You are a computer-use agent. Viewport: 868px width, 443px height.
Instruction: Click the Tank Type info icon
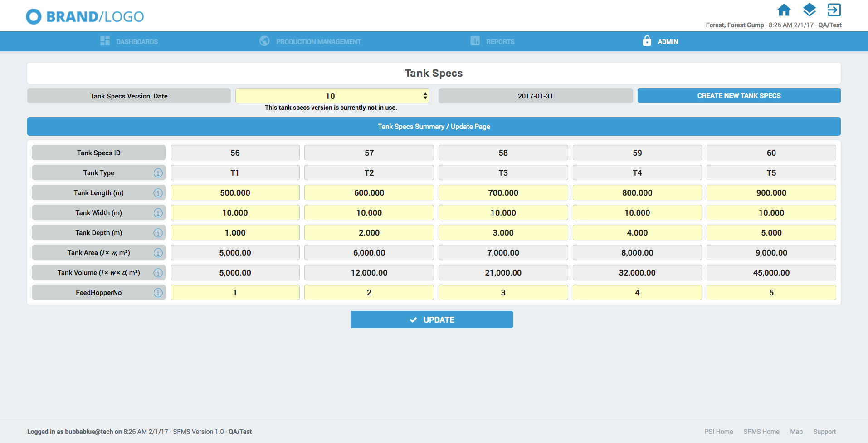158,173
